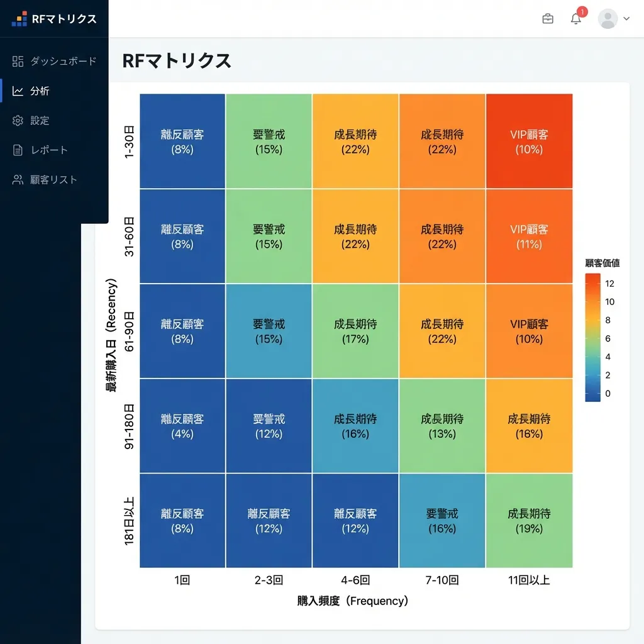Viewport: 644px width, 644px height.
Task: Click the red notification badge showing 1
Action: (582, 11)
